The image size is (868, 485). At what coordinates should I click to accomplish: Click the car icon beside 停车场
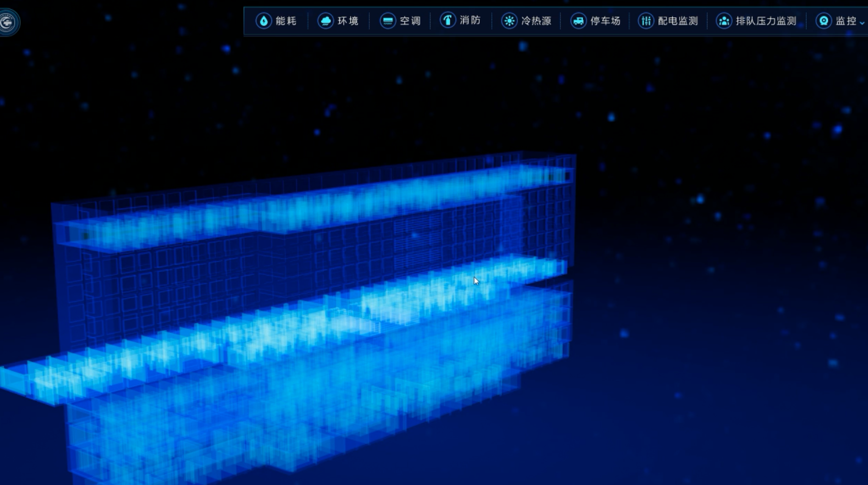pos(578,21)
